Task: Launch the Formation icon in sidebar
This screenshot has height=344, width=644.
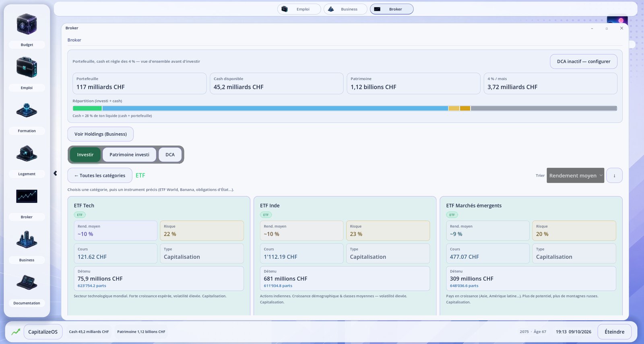Action: pyautogui.click(x=27, y=110)
